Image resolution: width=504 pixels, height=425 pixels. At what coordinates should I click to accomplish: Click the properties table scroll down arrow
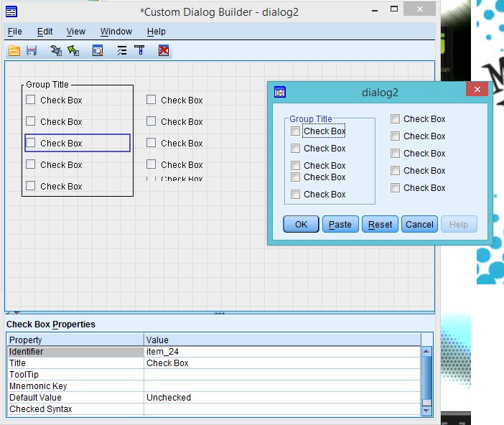point(426,411)
